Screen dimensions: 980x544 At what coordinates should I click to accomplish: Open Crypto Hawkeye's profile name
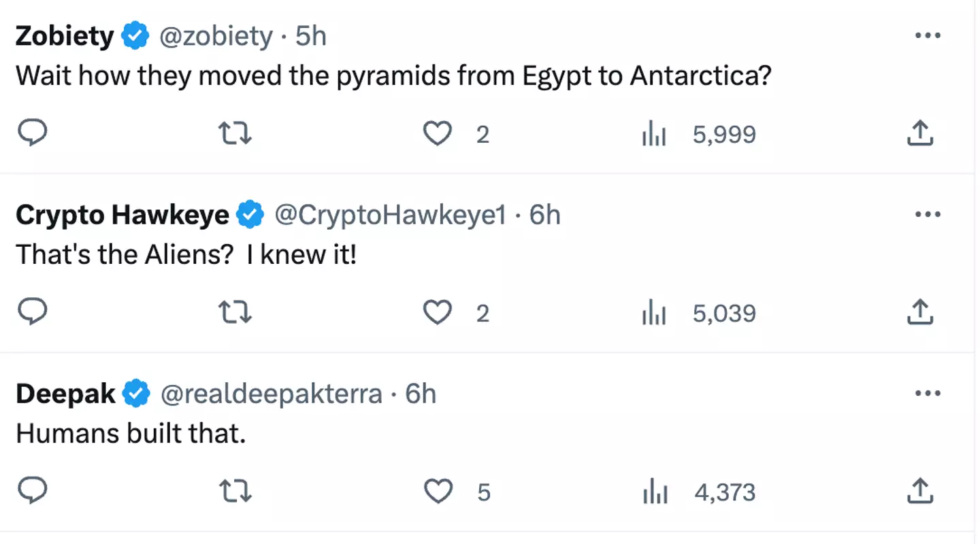(122, 215)
